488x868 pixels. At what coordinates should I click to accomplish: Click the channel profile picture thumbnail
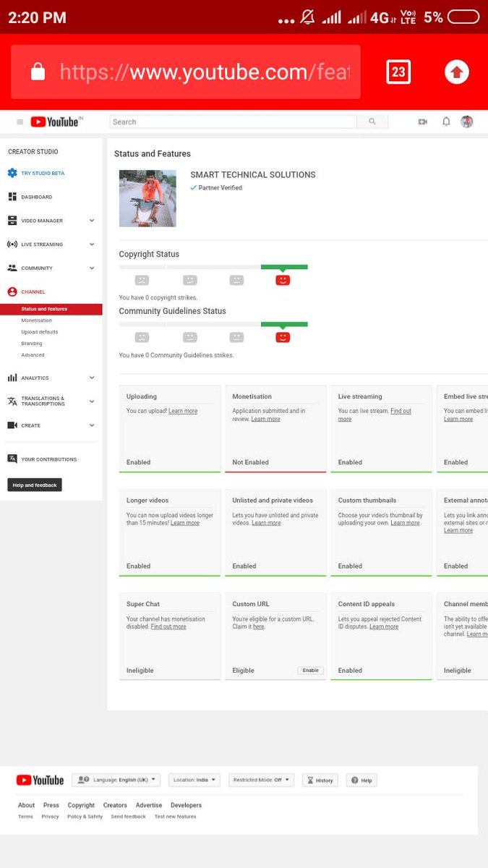(147, 198)
